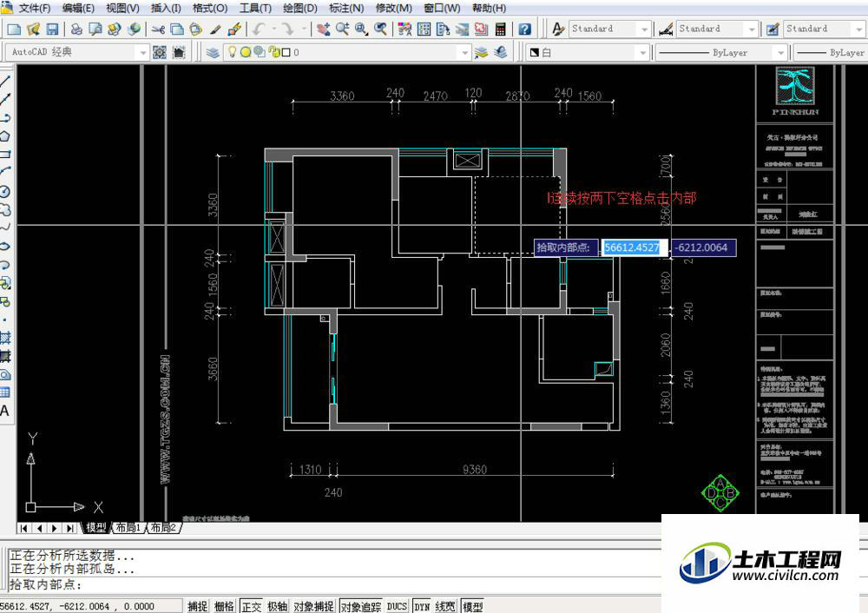
Task: Toggle DUCS dynamic UCS
Action: point(397,606)
